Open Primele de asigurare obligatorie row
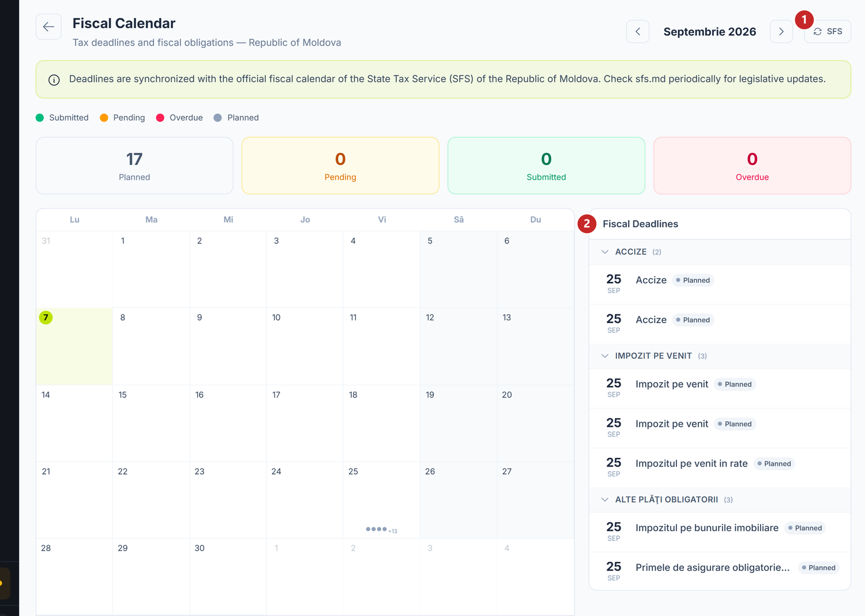The height and width of the screenshot is (616, 865). 720,571
